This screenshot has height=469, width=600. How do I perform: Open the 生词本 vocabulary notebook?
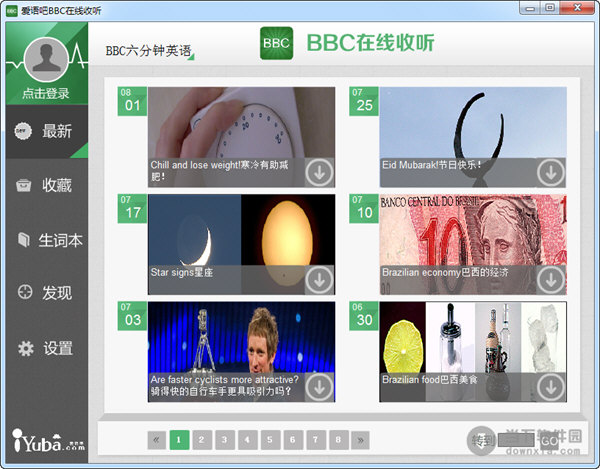coord(47,240)
